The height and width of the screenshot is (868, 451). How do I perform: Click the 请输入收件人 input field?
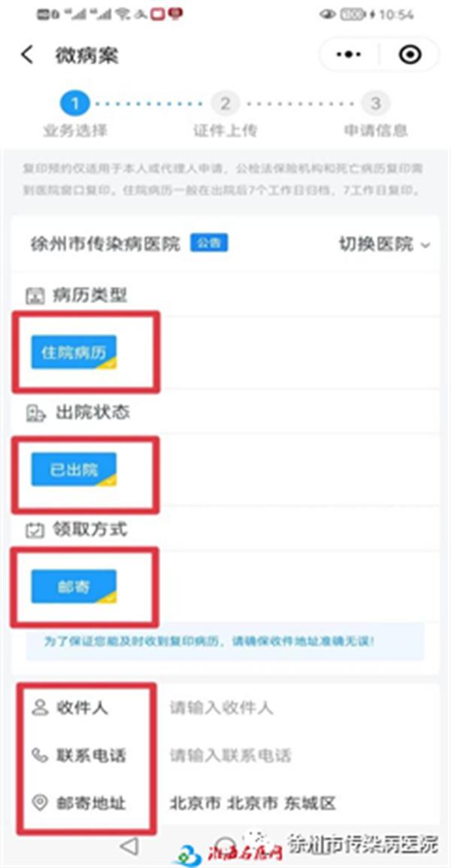[x=299, y=708]
